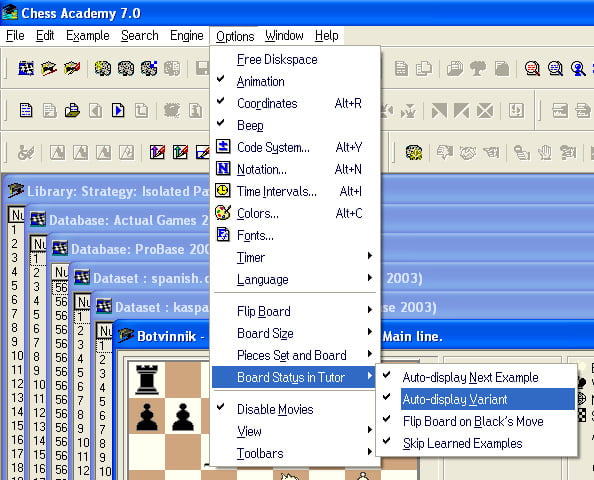Click Free Diskspace in Options menu
Screen dimensions: 594x480
(x=295, y=59)
